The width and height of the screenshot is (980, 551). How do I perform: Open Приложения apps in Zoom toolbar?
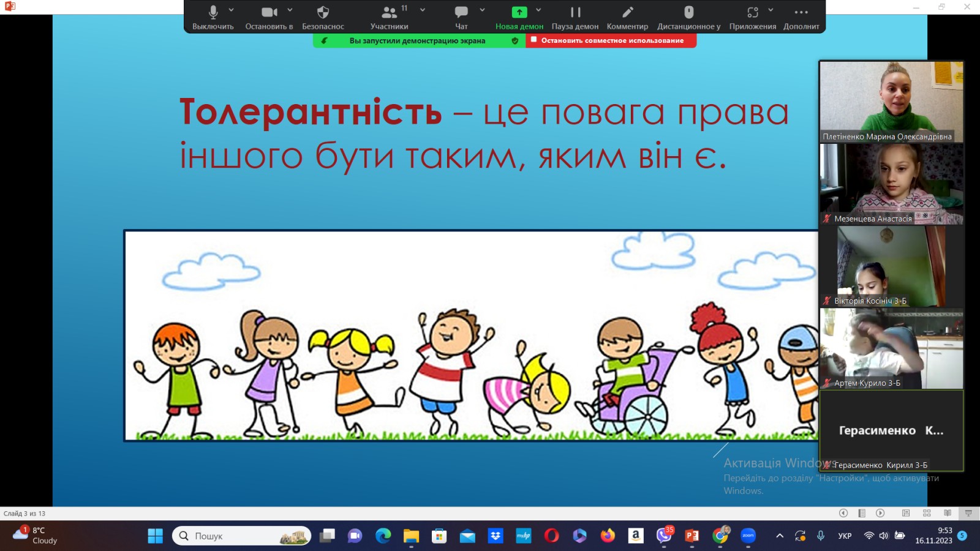[753, 17]
